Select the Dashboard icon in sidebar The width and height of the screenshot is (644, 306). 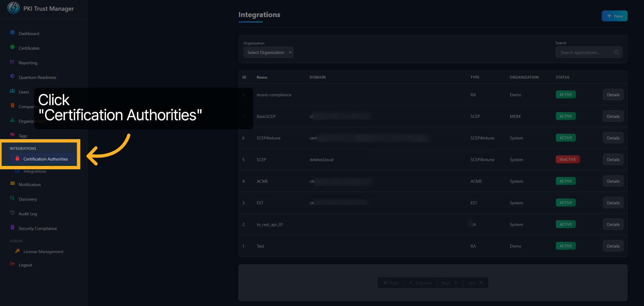(12, 32)
